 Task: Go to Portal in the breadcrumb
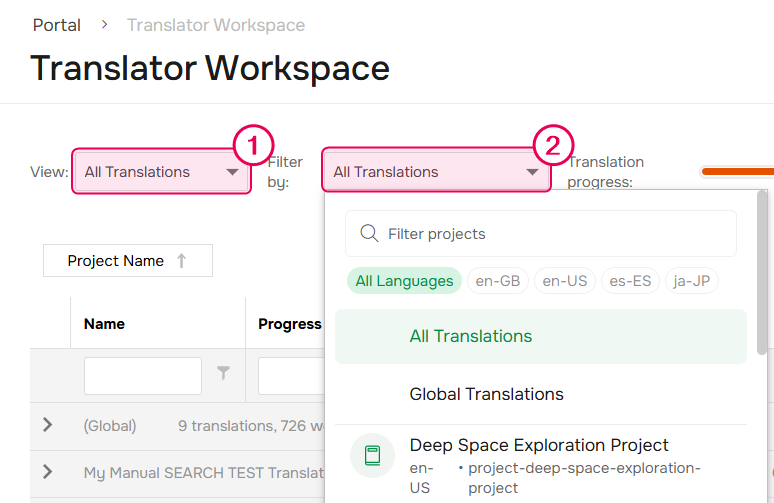click(x=56, y=25)
